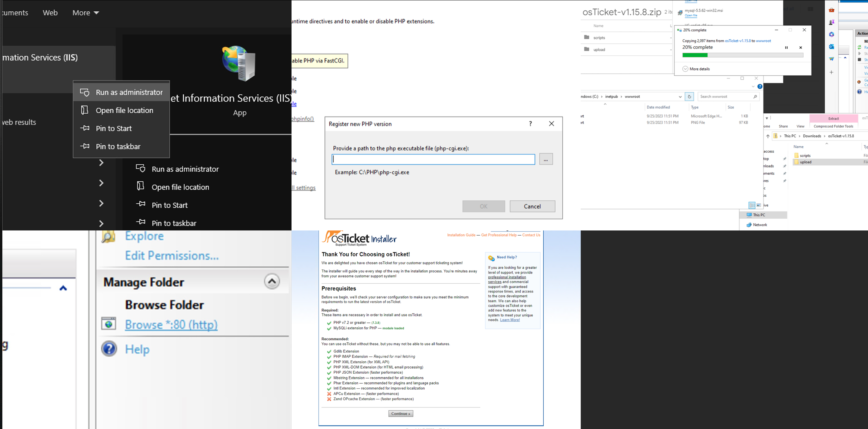Select the paper-plane app icon in the sidebar
Viewport: 868px width, 429px height.
831,59
